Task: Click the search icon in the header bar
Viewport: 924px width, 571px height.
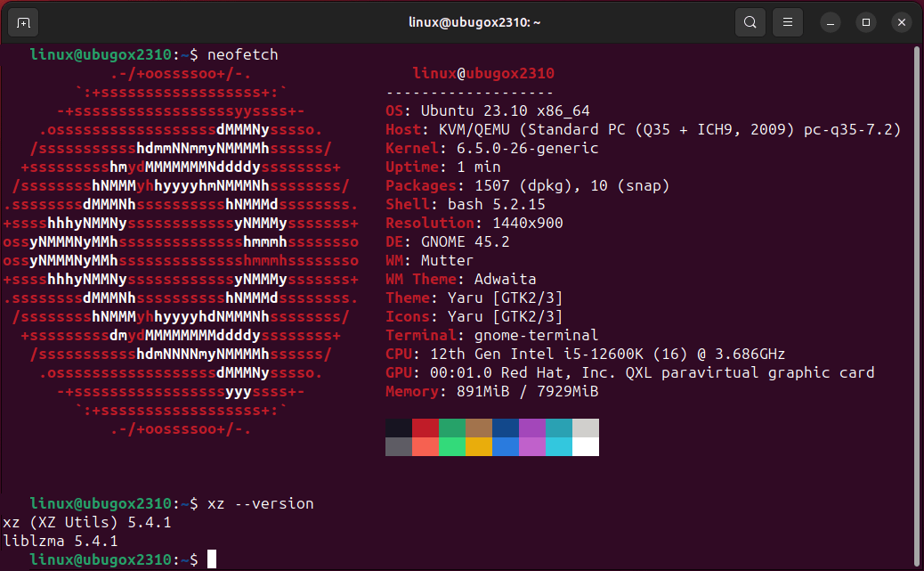Action: tap(750, 22)
